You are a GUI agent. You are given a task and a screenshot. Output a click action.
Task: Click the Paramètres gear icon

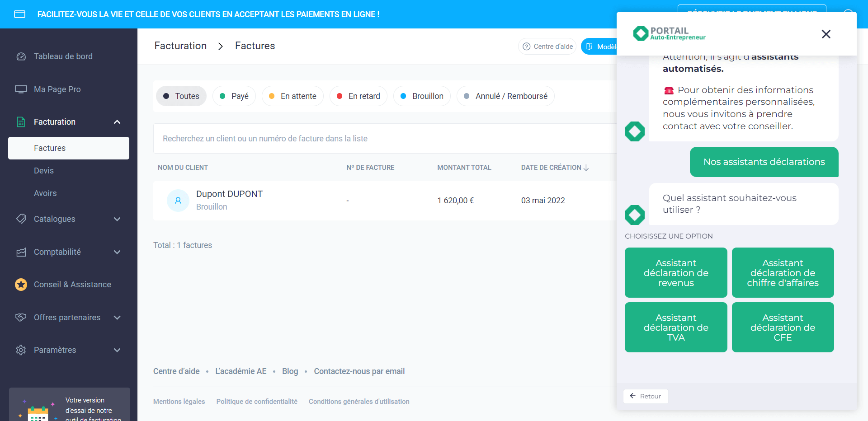point(21,350)
